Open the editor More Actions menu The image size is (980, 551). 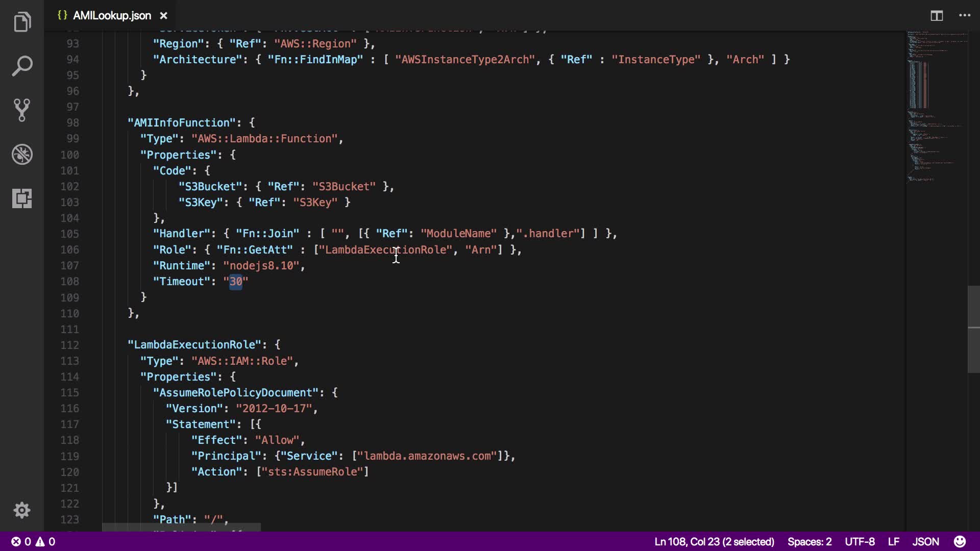(x=964, y=16)
